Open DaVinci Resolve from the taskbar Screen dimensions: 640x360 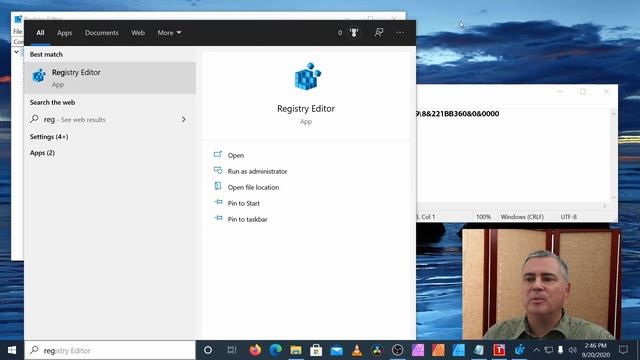coord(377,350)
